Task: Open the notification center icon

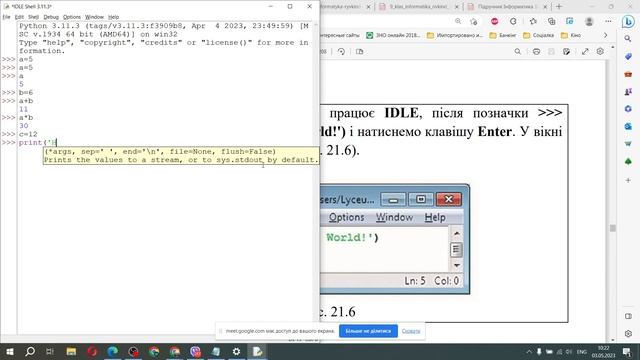Action: 627,352
